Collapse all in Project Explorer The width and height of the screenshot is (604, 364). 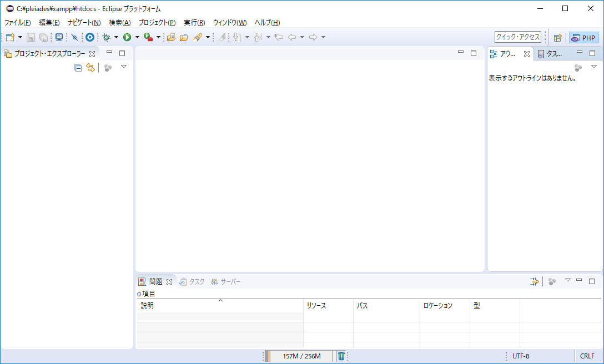(78, 67)
